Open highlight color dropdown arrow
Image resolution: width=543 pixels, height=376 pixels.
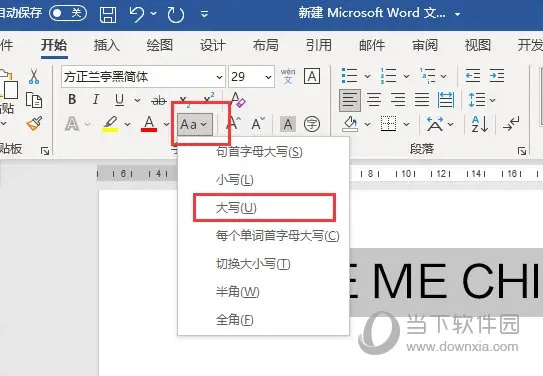pos(127,124)
